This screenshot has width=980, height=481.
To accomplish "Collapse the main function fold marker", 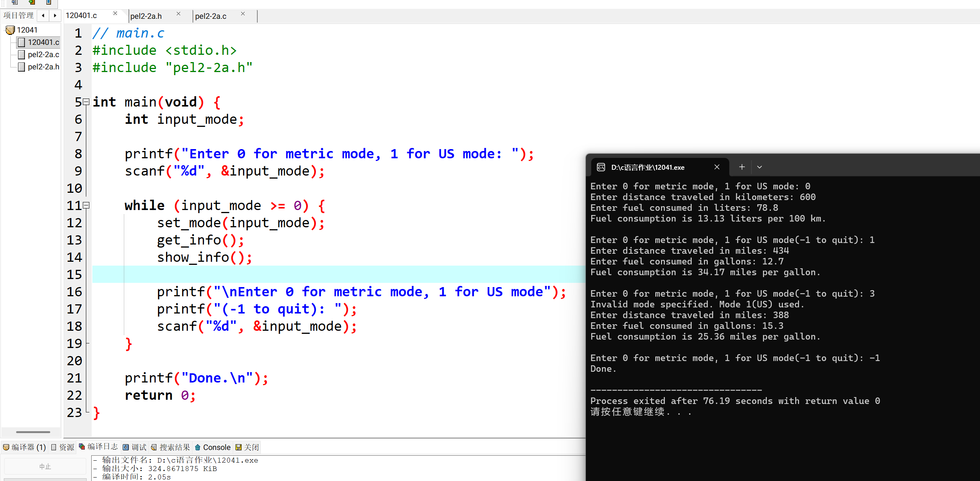I will [86, 102].
